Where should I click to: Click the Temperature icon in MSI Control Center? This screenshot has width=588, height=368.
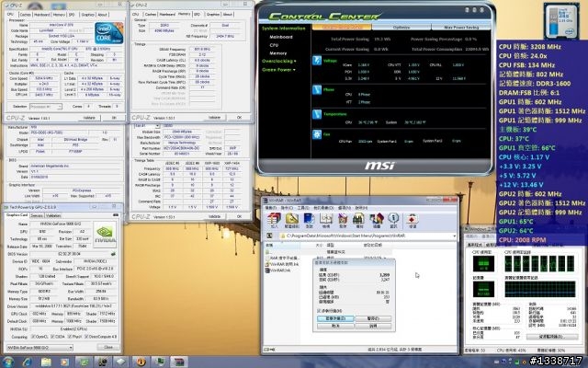coord(317,114)
